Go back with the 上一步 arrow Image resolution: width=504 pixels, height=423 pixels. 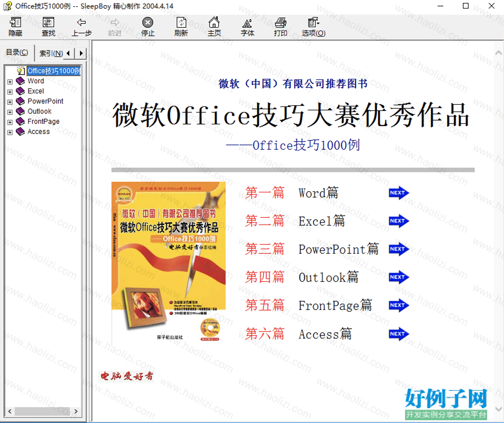82,22
